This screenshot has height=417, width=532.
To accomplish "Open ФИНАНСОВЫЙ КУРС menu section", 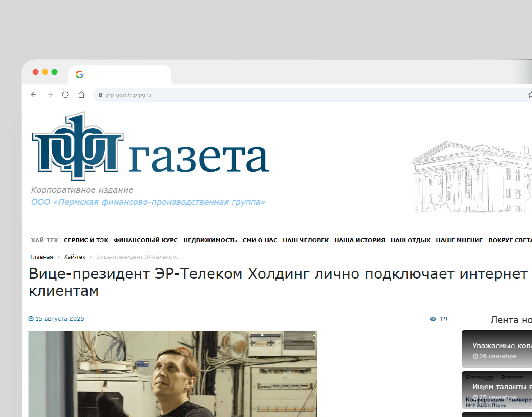I will [x=146, y=240].
